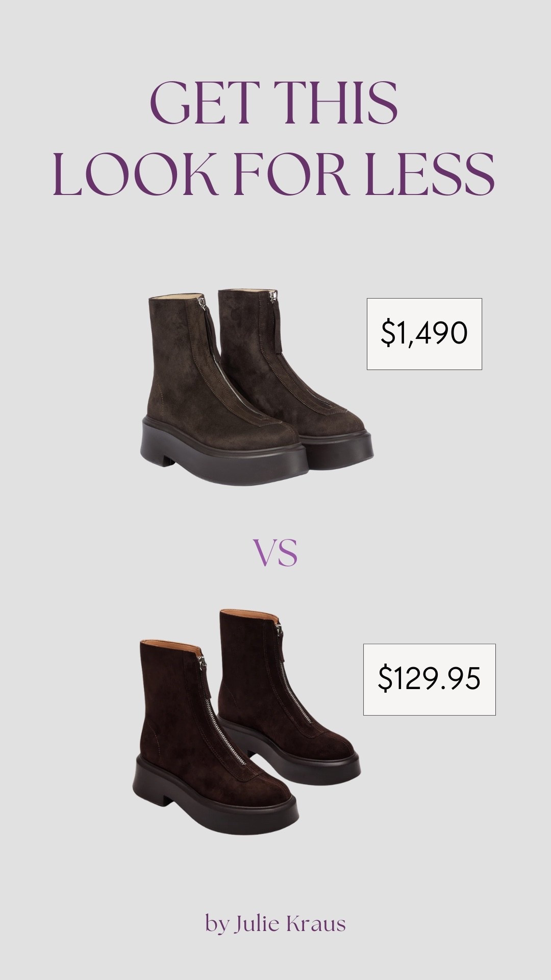The height and width of the screenshot is (980, 551).
Task: Click the LOOK FOR LESS headline line
Action: pyautogui.click(x=274, y=173)
